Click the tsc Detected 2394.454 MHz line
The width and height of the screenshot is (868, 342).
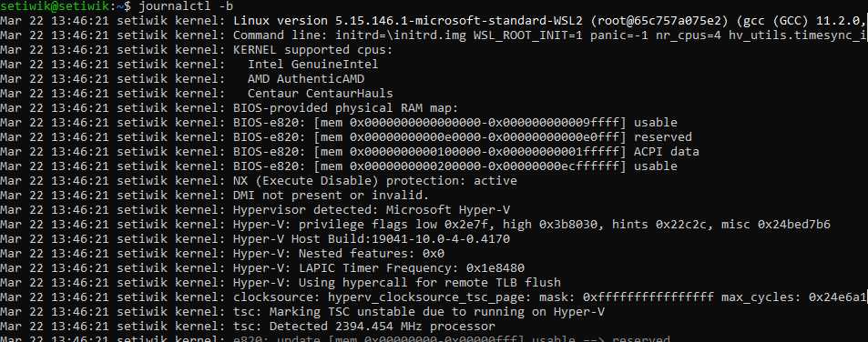click(248, 326)
